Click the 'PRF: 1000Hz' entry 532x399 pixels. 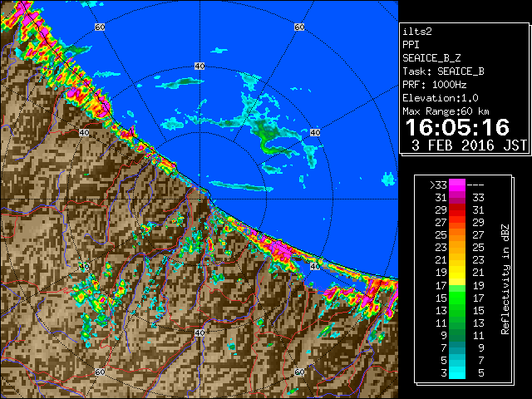[x=435, y=85]
